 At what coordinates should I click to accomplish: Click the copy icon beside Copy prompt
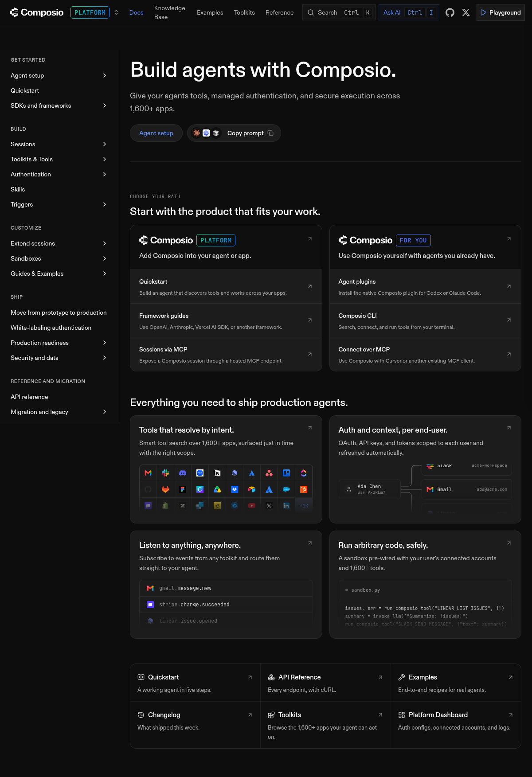tap(270, 133)
